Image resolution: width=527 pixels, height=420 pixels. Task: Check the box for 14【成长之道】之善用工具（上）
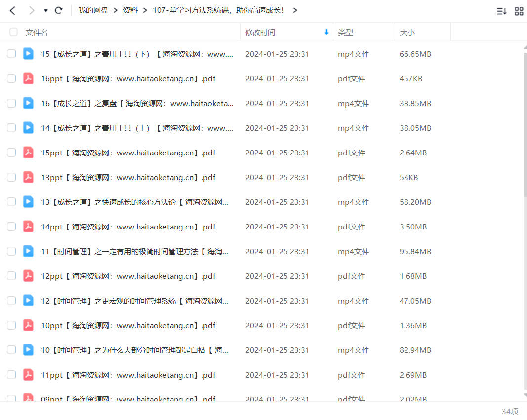pos(11,128)
